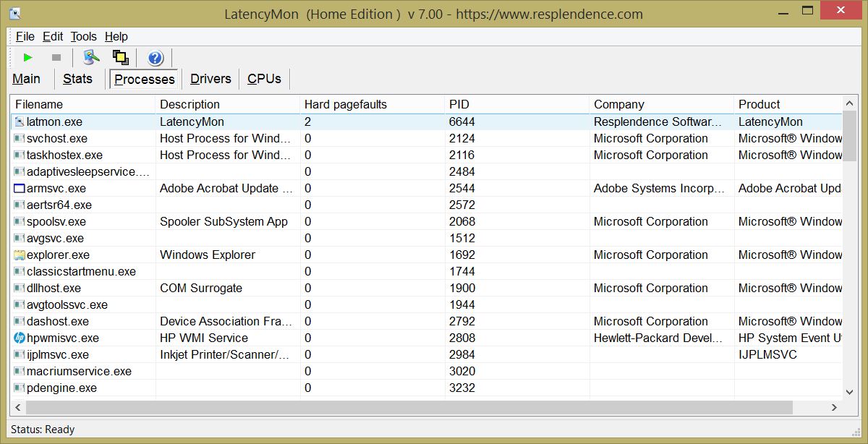This screenshot has height=444, width=868.
Task: Click the horizontal scrollbar right arrow
Action: pyautogui.click(x=835, y=407)
